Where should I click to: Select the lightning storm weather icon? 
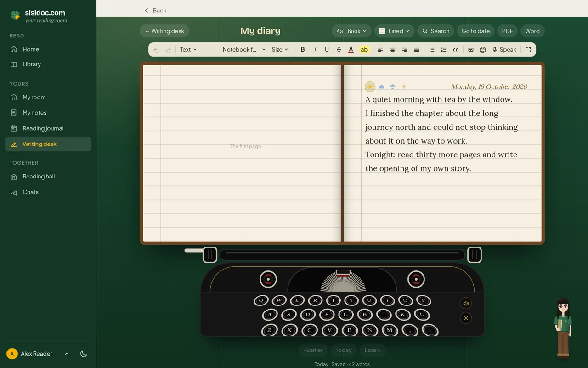(404, 86)
